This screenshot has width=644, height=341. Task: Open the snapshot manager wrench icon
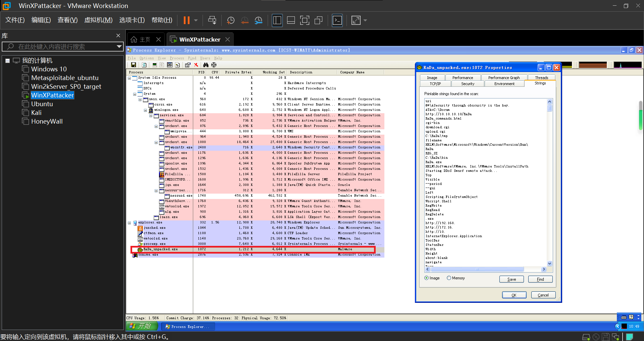tap(258, 20)
